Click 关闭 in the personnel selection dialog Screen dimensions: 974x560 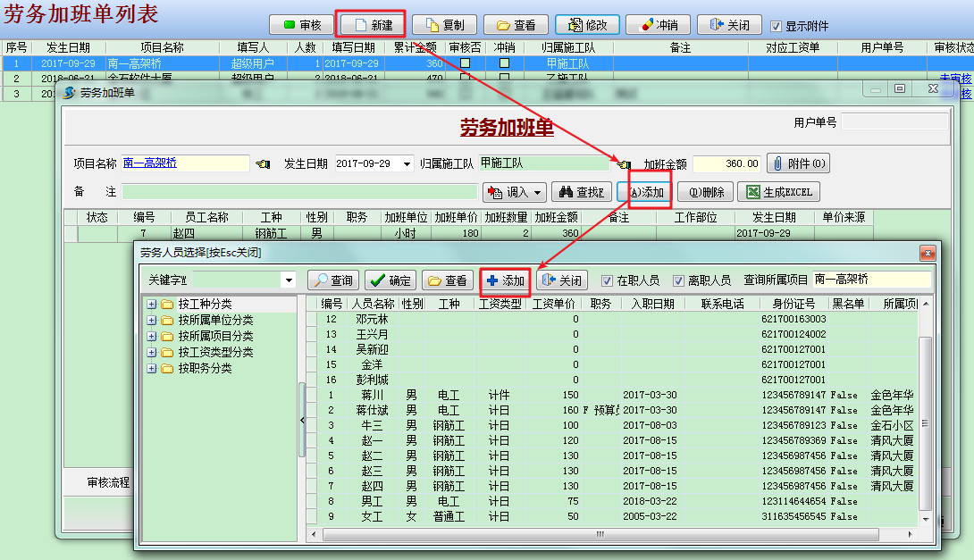[562, 280]
